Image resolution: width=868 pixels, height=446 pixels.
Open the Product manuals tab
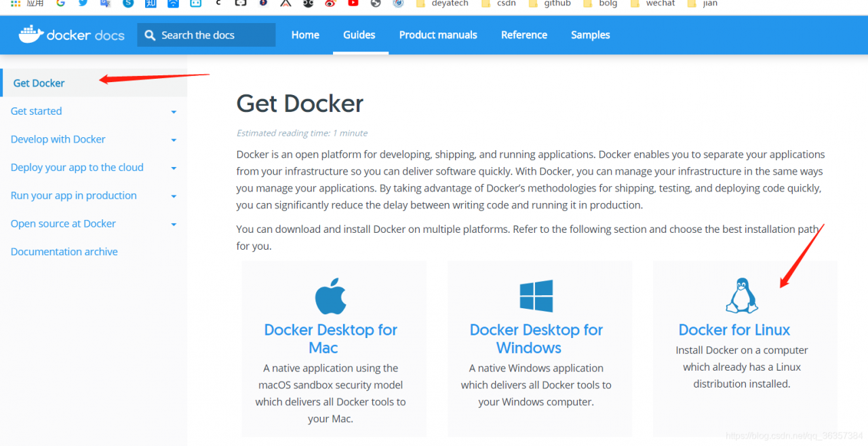pos(438,35)
